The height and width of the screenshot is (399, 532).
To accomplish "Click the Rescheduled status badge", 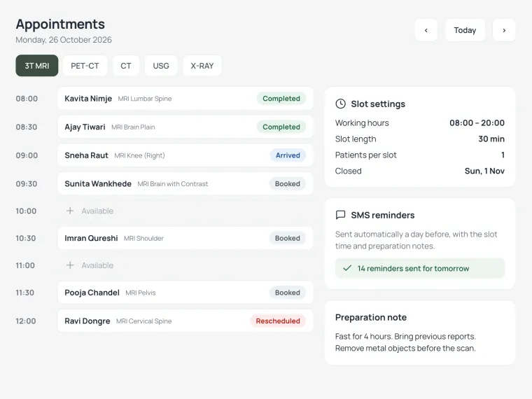I will (278, 321).
